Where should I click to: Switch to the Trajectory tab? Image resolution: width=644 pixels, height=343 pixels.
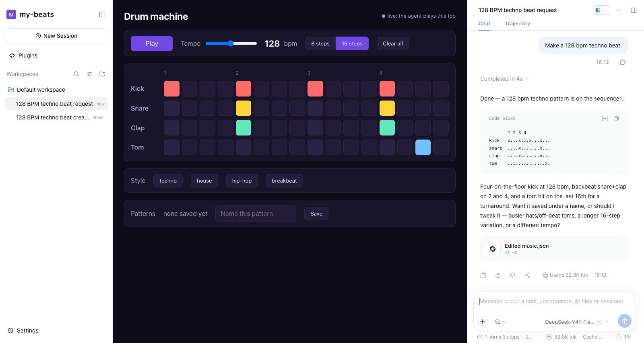(x=517, y=24)
